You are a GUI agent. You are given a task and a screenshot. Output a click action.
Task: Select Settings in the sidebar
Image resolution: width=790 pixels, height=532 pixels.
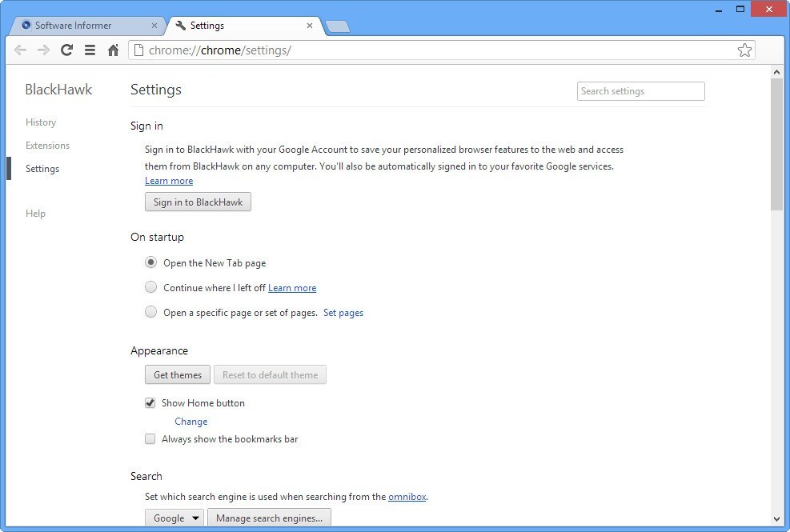click(x=42, y=169)
